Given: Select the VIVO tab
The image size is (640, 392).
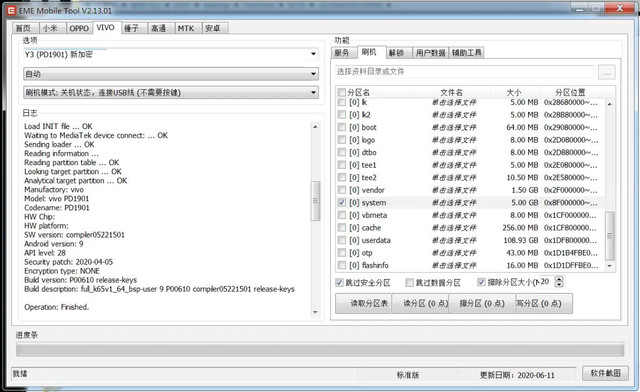Looking at the screenshot, I should tap(106, 27).
